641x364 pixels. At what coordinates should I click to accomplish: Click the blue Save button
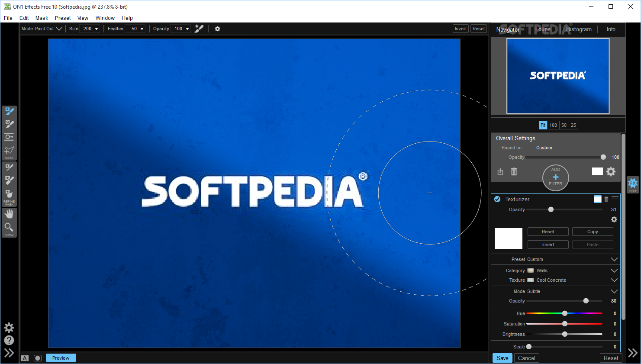click(x=502, y=358)
